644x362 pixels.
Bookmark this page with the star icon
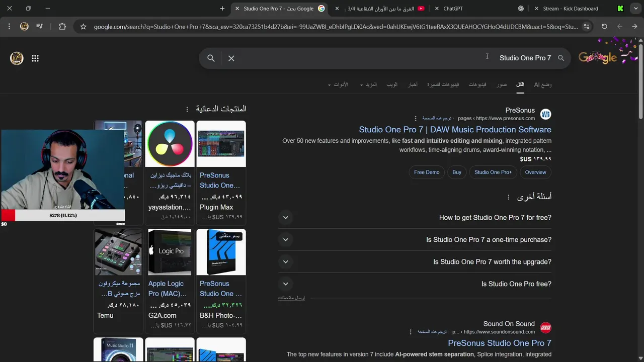tap(83, 27)
